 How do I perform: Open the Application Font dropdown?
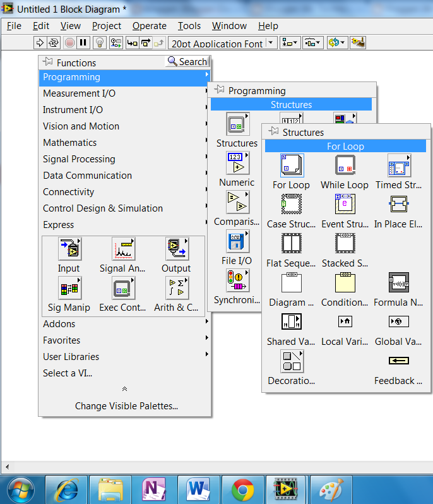click(x=222, y=43)
